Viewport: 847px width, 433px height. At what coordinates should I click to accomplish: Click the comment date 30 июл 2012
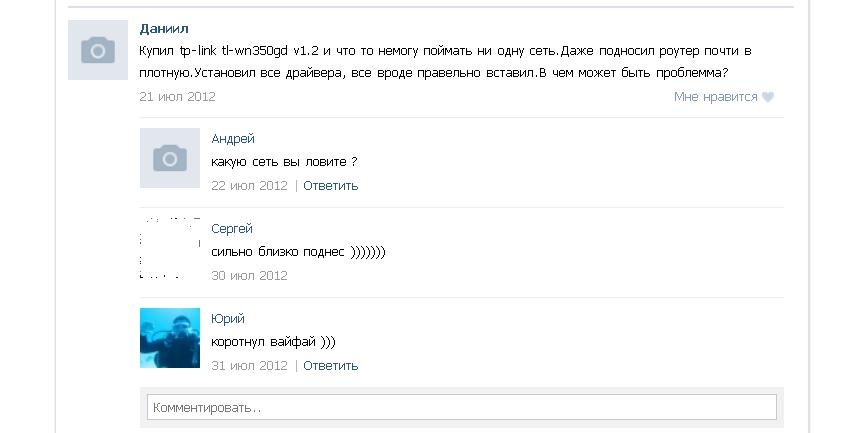click(249, 275)
